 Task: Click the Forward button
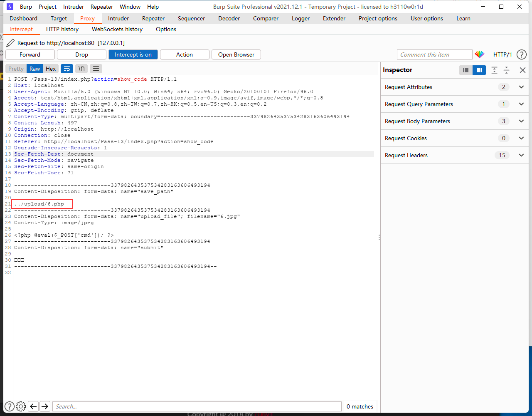coord(30,54)
